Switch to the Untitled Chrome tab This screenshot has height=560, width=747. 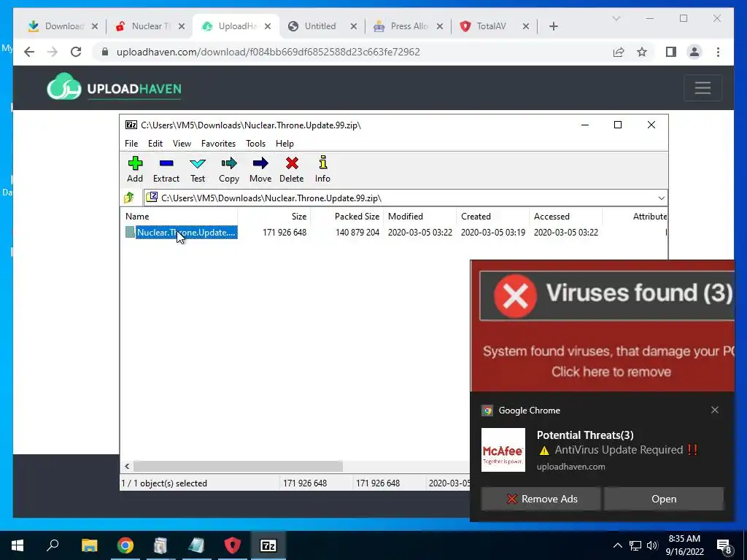coord(320,26)
